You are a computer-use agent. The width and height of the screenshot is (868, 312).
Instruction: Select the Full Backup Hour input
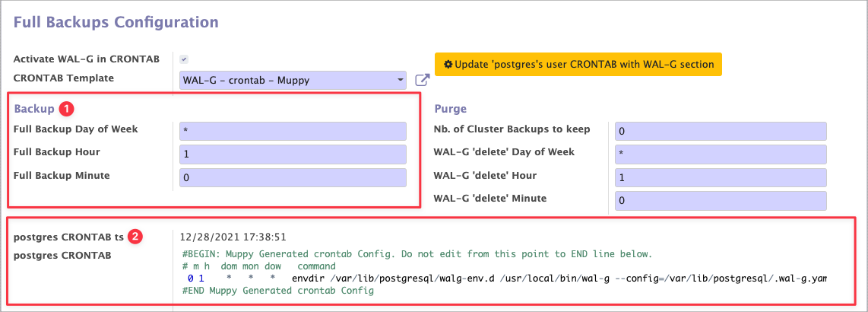tap(293, 154)
